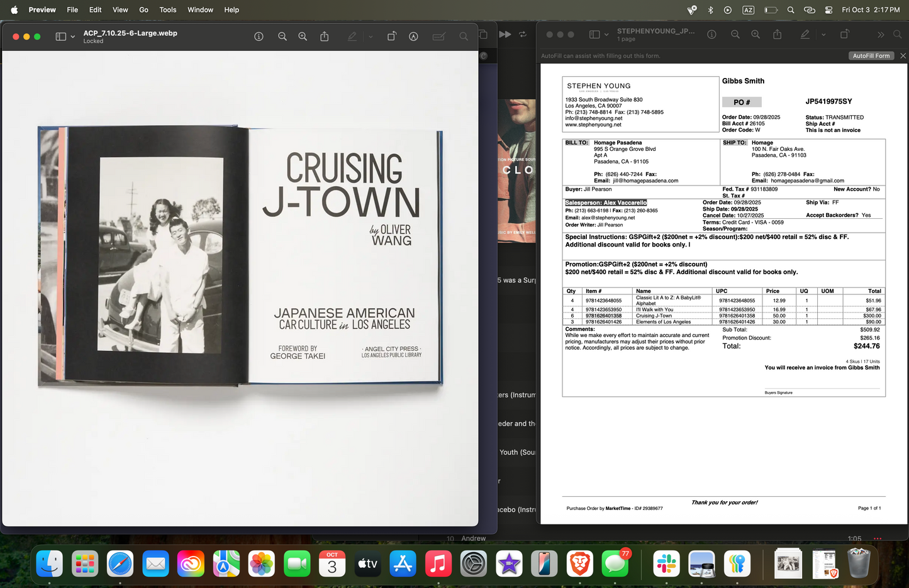This screenshot has height=588, width=909.
Task: Open the View menu in menu bar
Action: pos(120,9)
